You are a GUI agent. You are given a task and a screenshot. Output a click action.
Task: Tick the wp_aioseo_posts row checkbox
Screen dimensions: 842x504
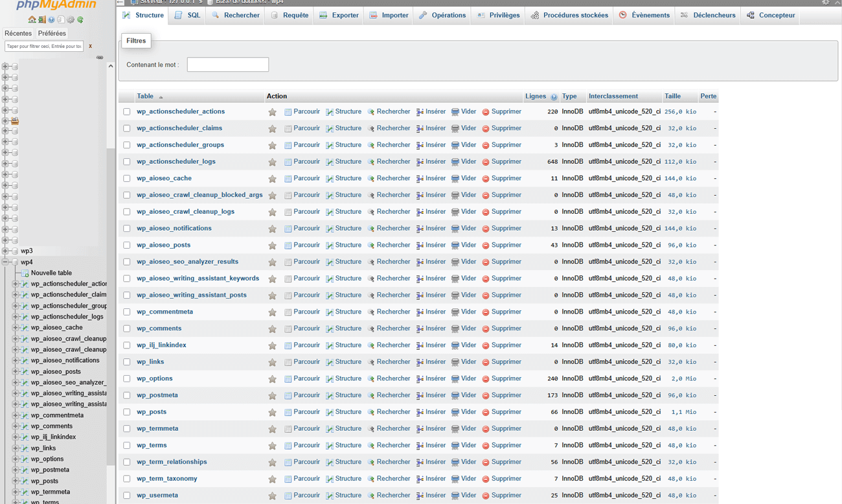coord(127,246)
